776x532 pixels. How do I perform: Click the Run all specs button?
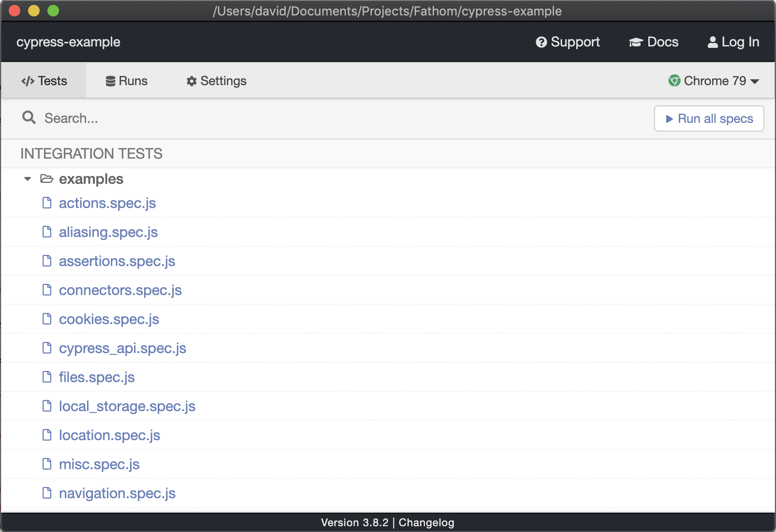tap(709, 118)
